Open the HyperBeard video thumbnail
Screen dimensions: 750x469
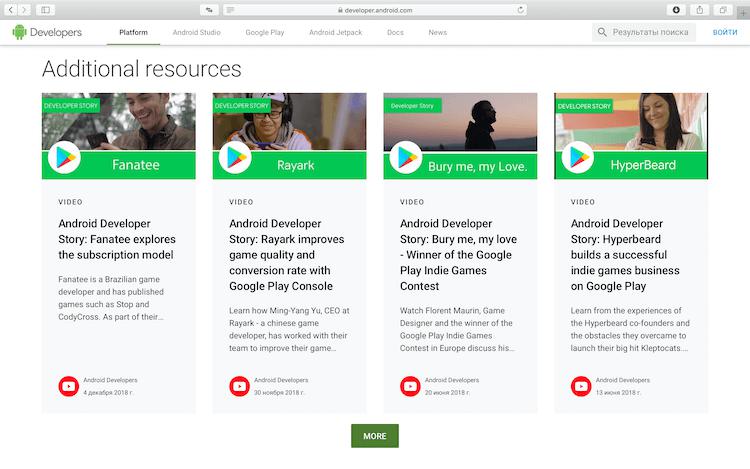coord(631,136)
